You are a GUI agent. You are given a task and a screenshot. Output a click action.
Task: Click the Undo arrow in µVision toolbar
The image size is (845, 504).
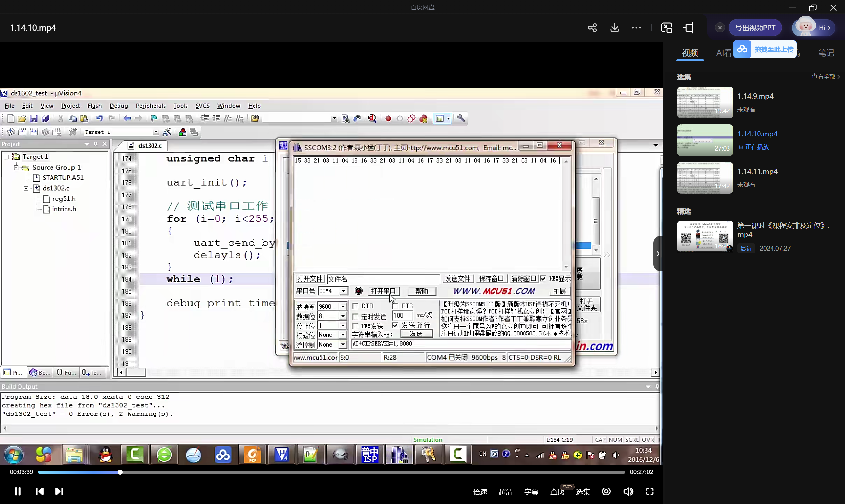[x=99, y=118]
